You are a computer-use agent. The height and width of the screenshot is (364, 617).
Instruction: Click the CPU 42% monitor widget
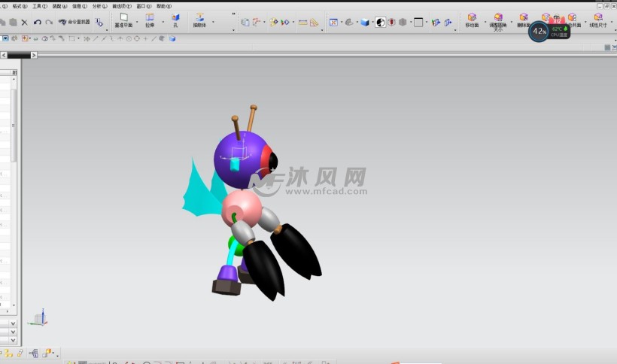(549, 31)
